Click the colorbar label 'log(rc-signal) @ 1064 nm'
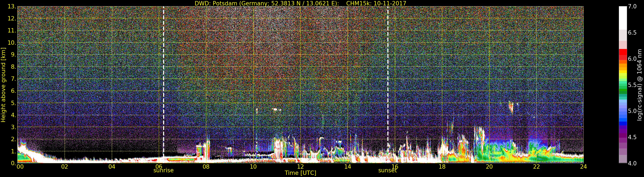The height and width of the screenshot is (177, 644). (x=639, y=85)
